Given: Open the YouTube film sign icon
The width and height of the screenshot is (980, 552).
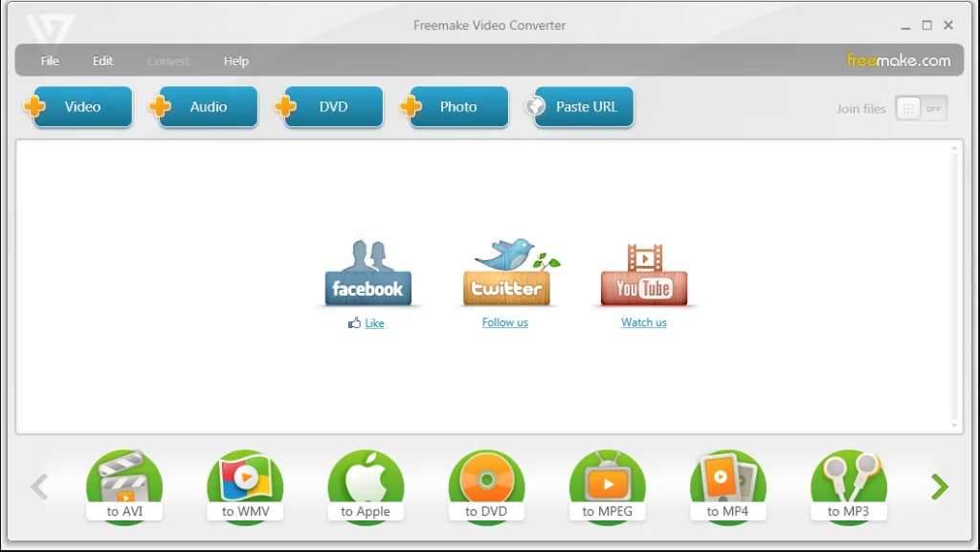Looking at the screenshot, I should [644, 275].
